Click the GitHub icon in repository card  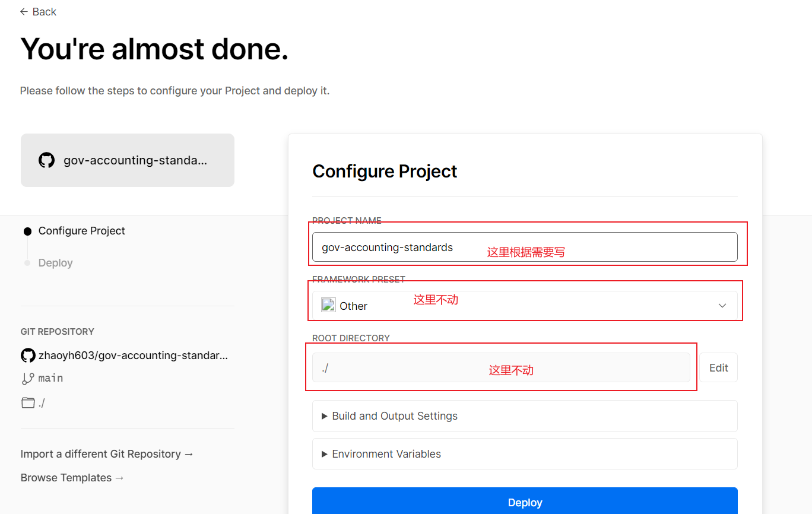[x=46, y=160]
